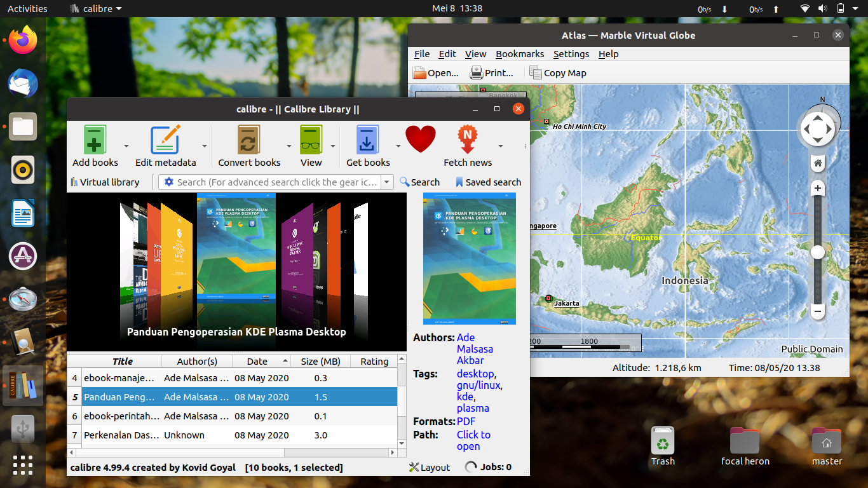Expand the Edit metadata dropdown arrow
The height and width of the screenshot is (488, 868).
205,146
